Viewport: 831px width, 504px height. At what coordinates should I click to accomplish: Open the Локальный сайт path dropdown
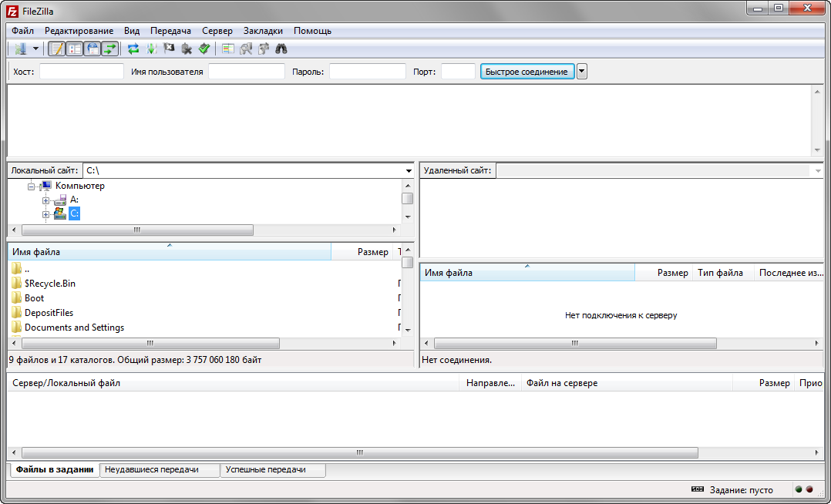tap(409, 170)
